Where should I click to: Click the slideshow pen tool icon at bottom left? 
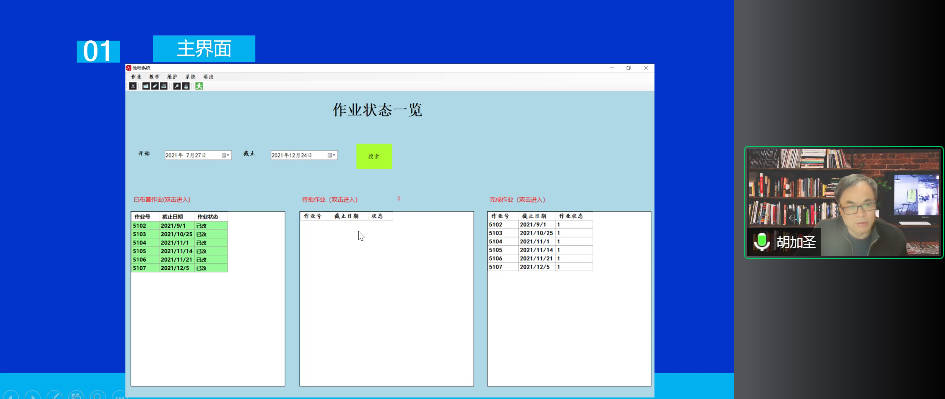[55, 395]
